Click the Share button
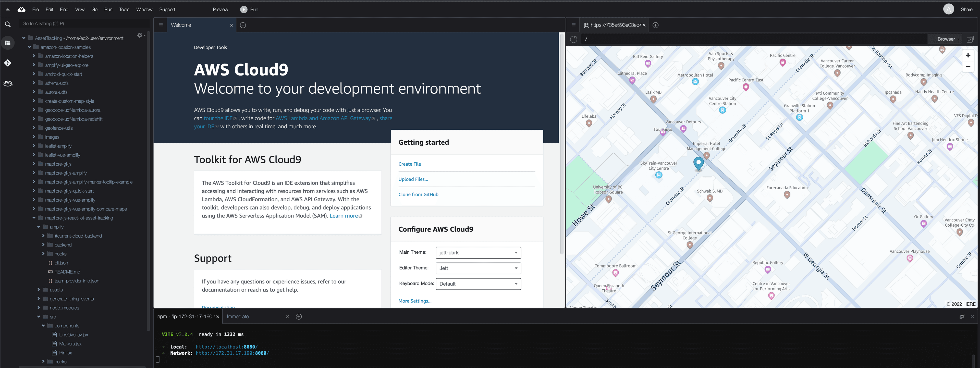The width and height of the screenshot is (980, 368). click(967, 9)
